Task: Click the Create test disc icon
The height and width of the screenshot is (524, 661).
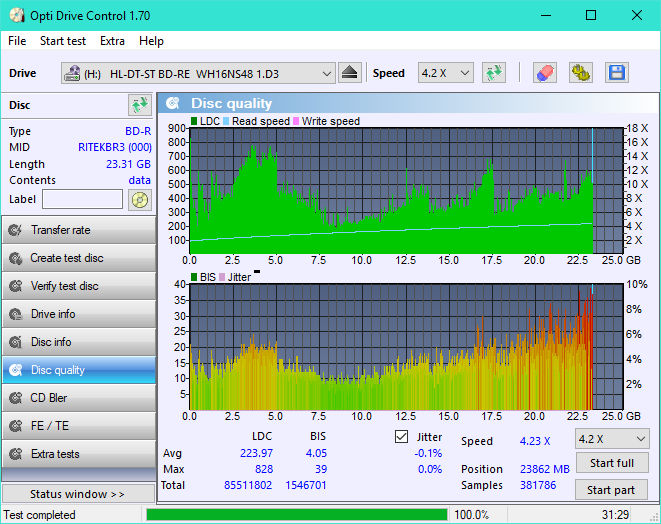Action: coord(16,258)
